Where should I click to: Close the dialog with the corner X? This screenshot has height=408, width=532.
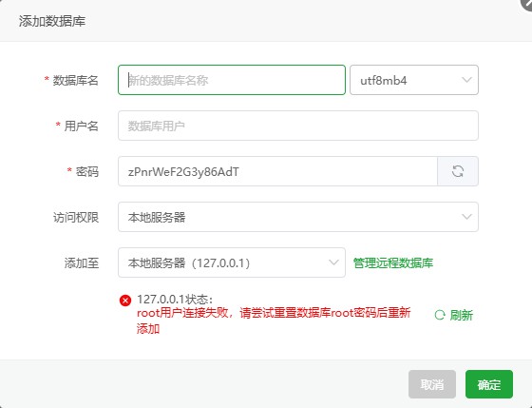[527, 4]
